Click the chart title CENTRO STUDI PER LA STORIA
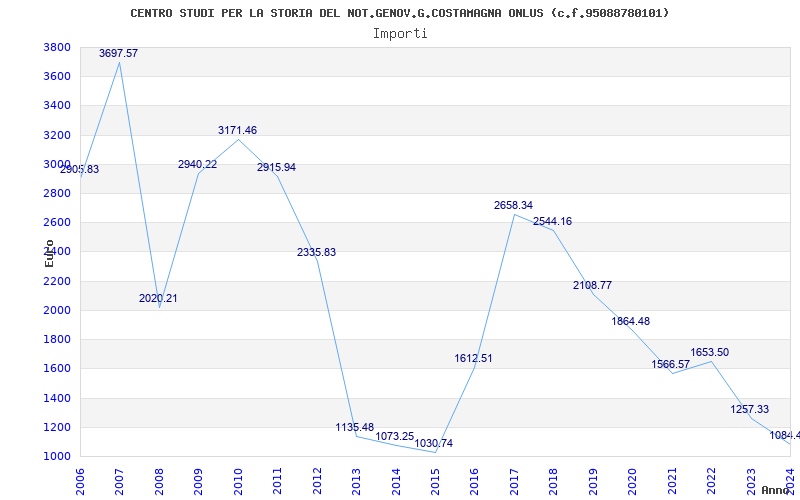This screenshot has width=800, height=500. coord(399,13)
